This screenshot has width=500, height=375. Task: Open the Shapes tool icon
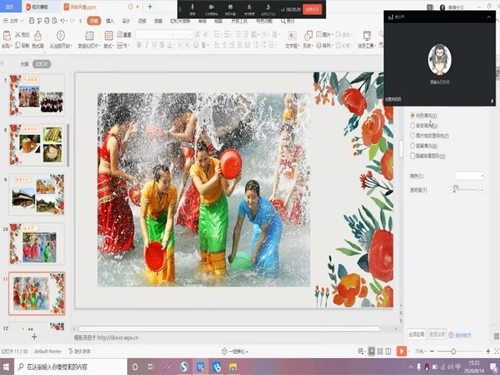click(308, 35)
